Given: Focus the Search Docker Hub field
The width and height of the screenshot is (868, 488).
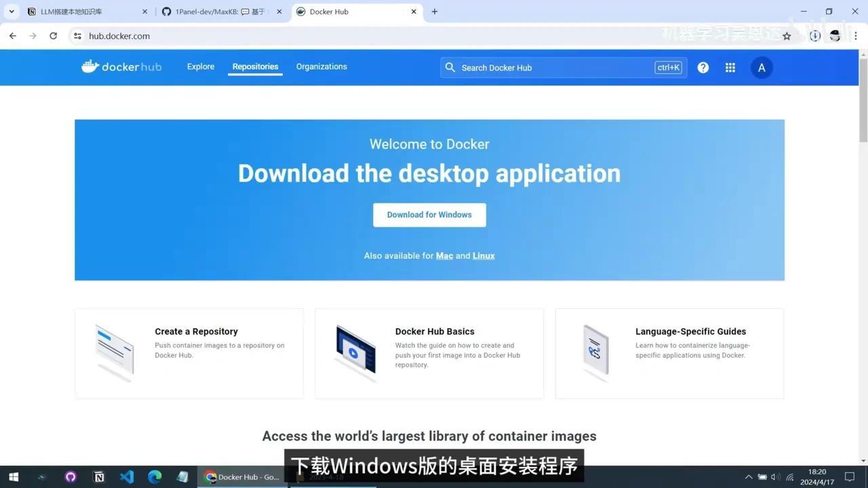Looking at the screenshot, I should 564,68.
